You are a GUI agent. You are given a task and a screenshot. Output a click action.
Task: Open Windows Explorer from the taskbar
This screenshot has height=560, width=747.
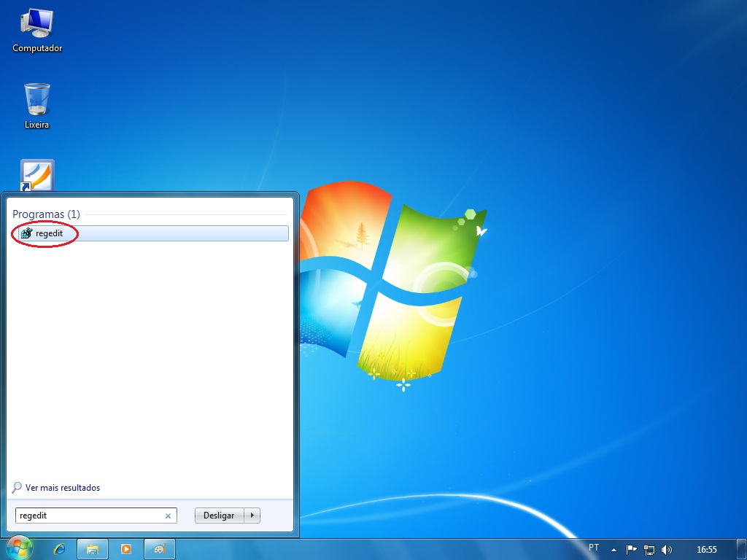[x=93, y=549]
